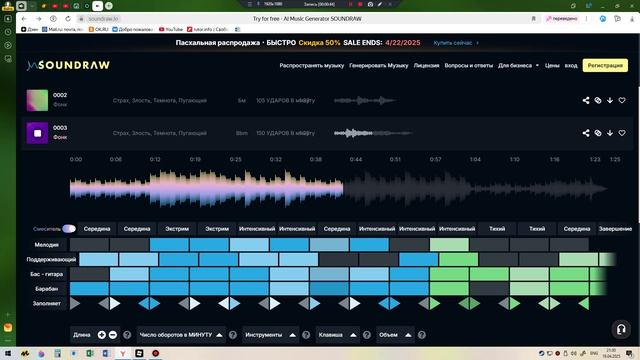Like track 0003 with heart icon

(622, 133)
